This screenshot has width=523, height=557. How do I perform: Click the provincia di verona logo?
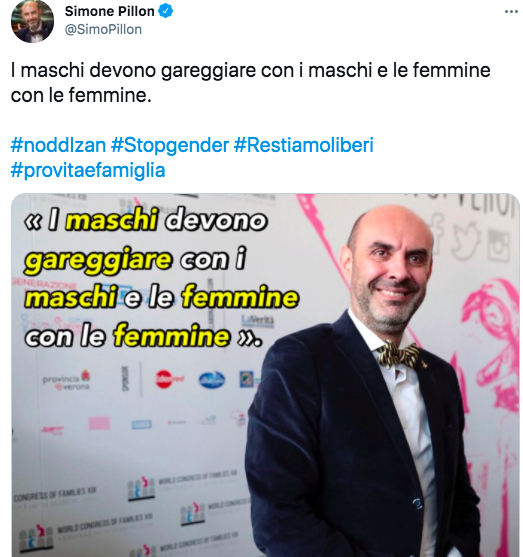click(67, 380)
